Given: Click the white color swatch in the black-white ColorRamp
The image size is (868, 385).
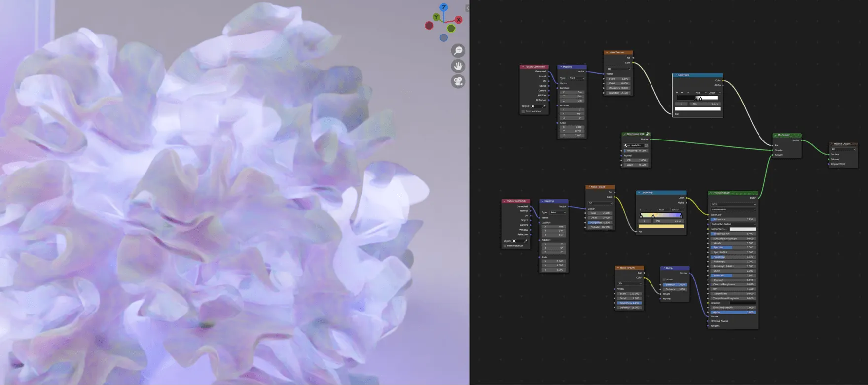Looking at the screenshot, I should (x=697, y=109).
